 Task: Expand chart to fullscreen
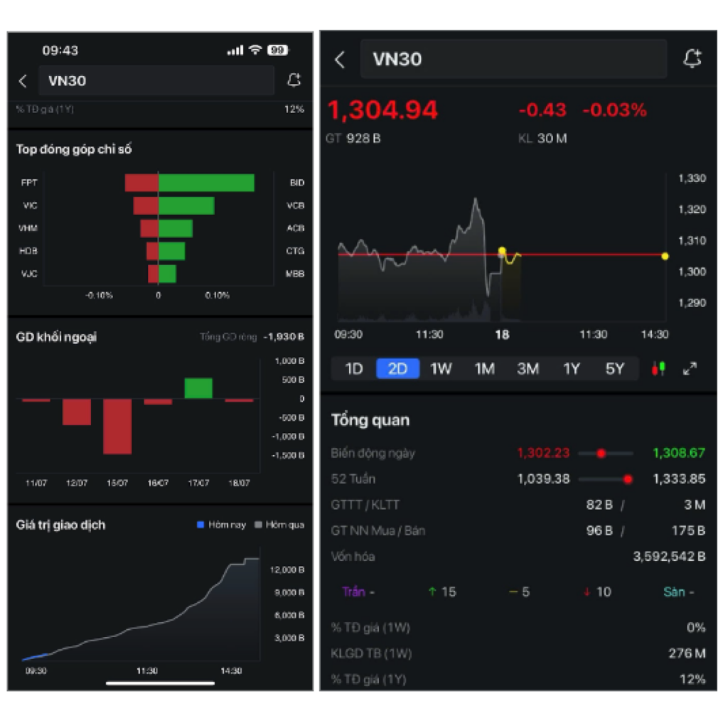coord(690,368)
